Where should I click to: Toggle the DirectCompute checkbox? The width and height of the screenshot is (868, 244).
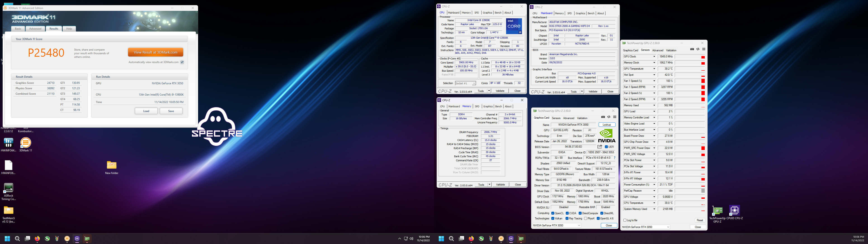[x=580, y=213]
